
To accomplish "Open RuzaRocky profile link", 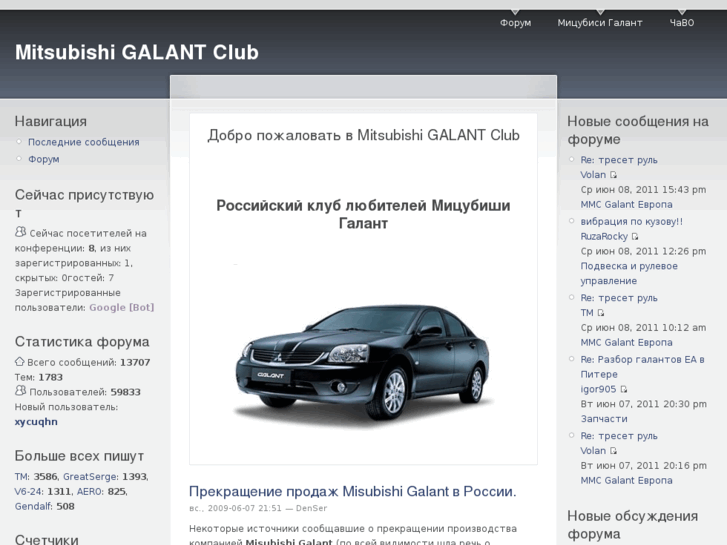I will (x=604, y=237).
